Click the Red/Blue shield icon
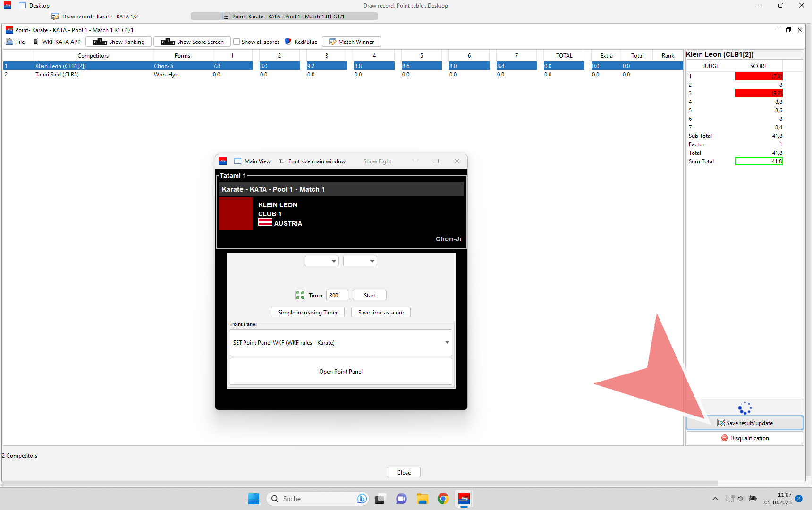Image resolution: width=812 pixels, height=510 pixels. 288,42
